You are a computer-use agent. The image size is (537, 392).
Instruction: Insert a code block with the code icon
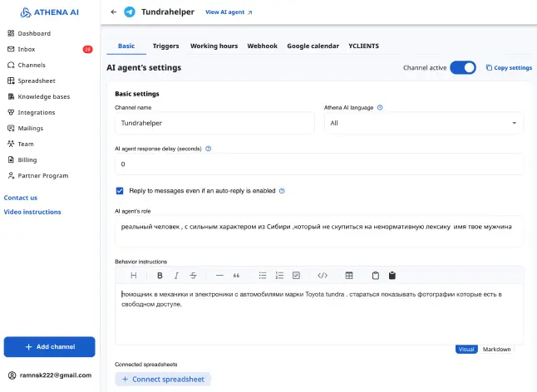323,275
